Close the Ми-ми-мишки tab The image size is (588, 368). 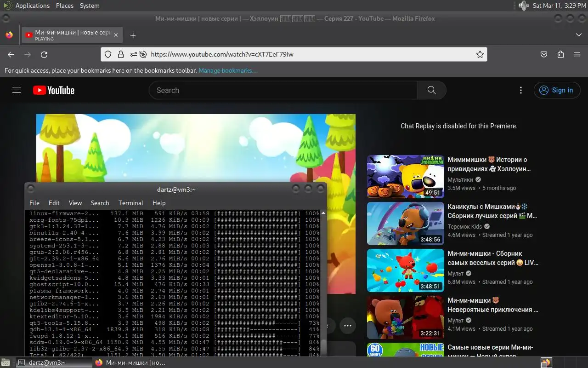click(116, 35)
